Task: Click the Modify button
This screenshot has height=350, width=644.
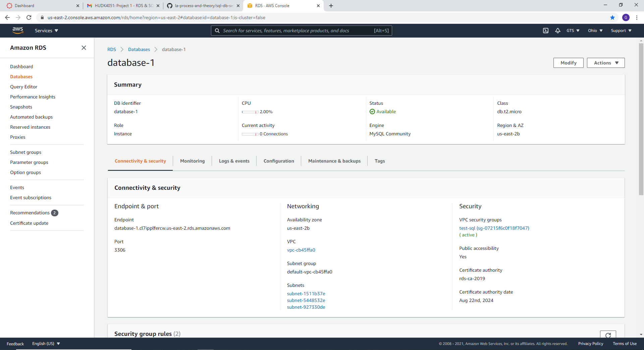Action: coord(569,63)
